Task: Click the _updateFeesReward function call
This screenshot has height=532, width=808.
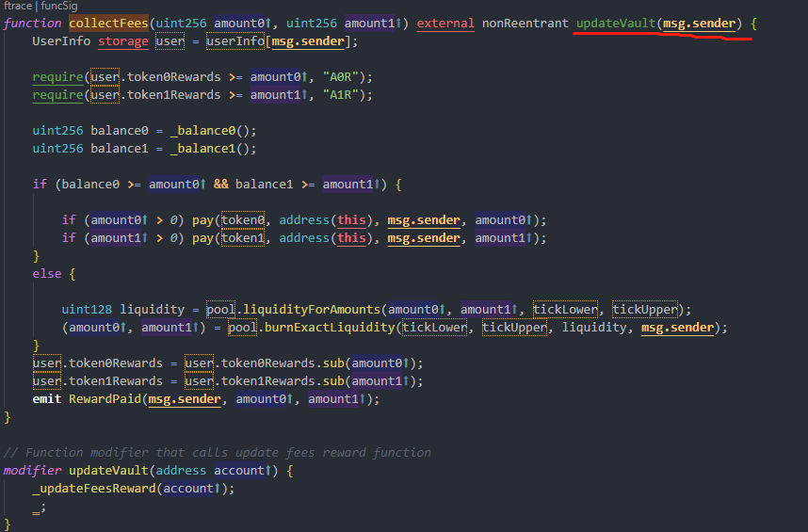Action: (x=94, y=489)
